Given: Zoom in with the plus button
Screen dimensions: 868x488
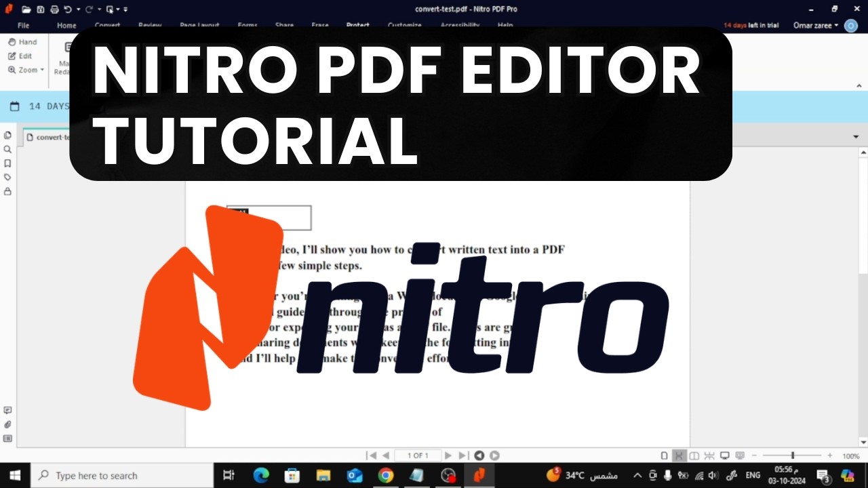Looking at the screenshot, I should [x=829, y=456].
